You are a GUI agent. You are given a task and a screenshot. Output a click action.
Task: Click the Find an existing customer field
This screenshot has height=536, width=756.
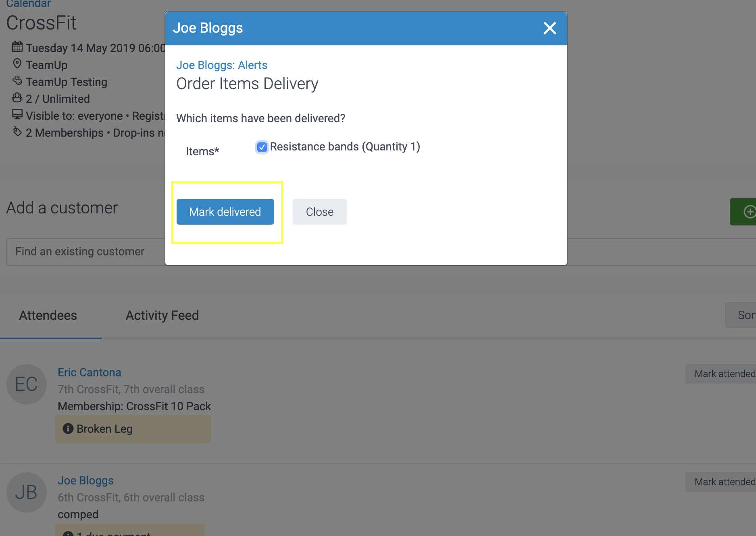point(85,252)
